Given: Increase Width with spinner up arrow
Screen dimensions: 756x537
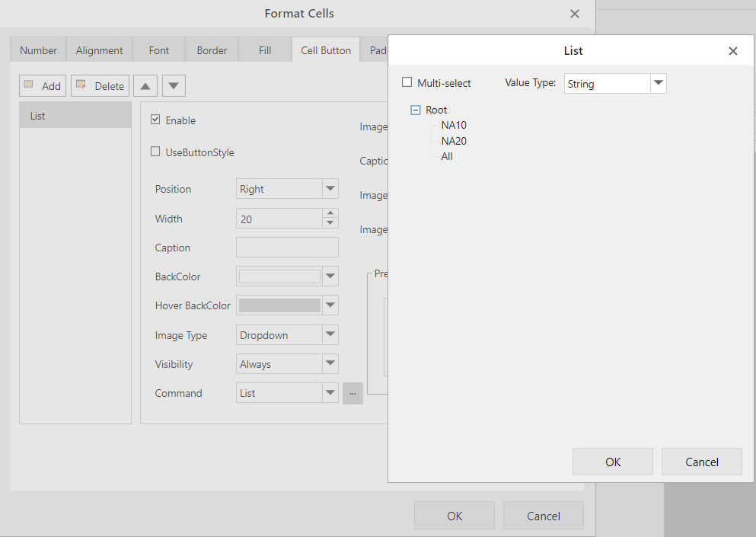Looking at the screenshot, I should [x=330, y=213].
